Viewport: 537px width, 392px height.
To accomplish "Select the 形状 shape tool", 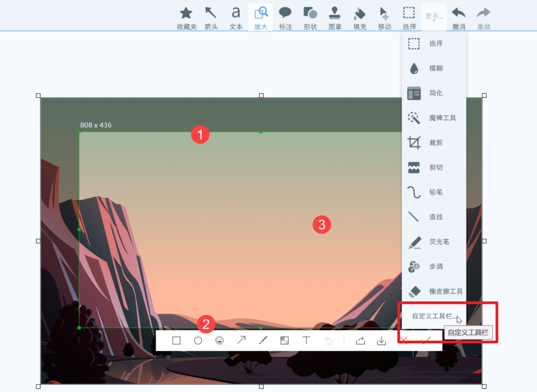I will (310, 18).
